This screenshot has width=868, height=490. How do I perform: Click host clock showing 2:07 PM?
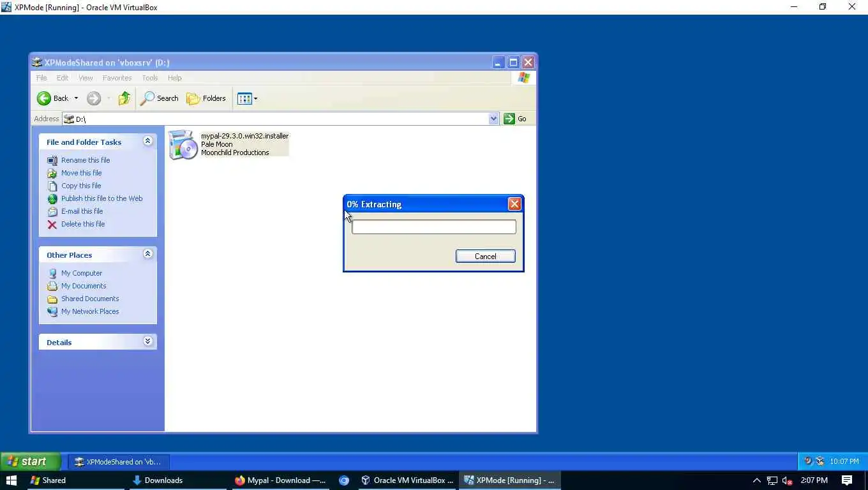click(x=814, y=480)
